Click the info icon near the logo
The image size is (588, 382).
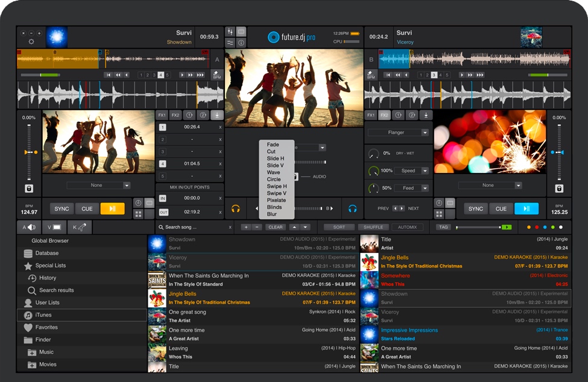(241, 43)
